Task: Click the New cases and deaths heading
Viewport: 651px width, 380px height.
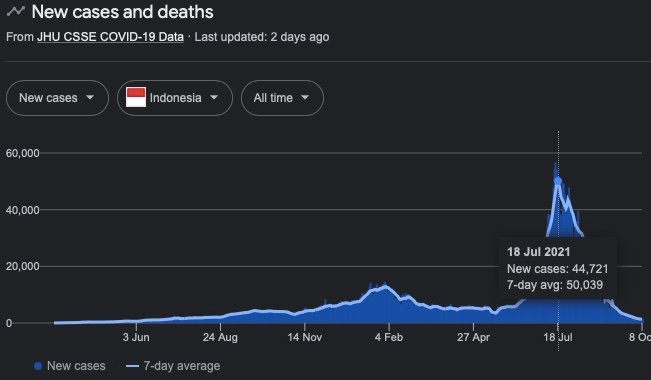Action: [122, 12]
